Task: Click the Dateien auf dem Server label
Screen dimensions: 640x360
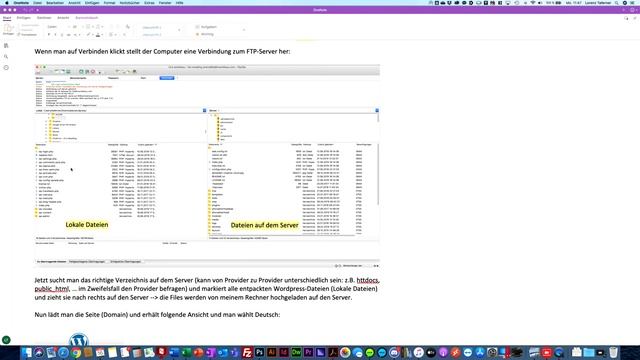Action: [264, 225]
